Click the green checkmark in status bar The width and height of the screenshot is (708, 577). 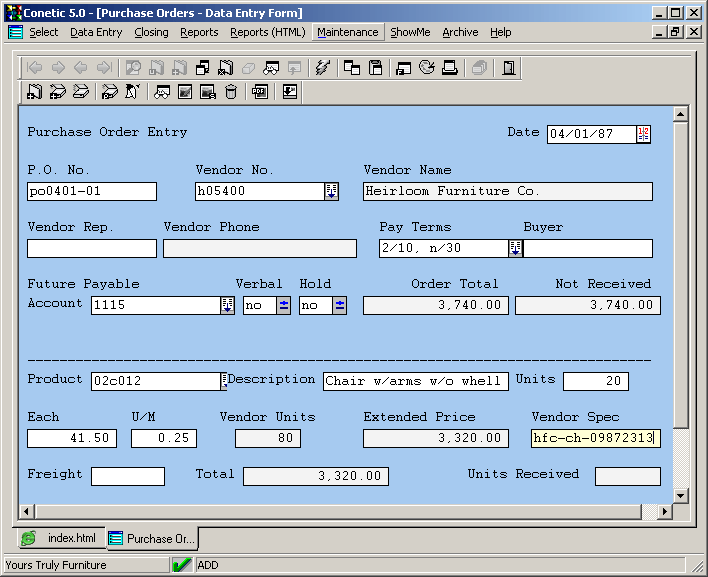(x=181, y=565)
